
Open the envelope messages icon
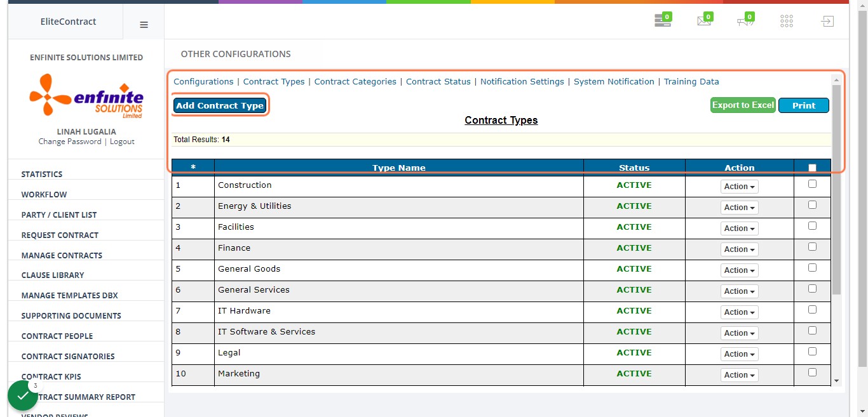click(705, 21)
